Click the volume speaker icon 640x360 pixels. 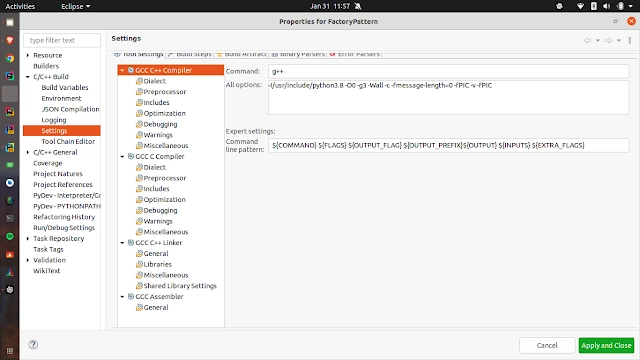click(x=607, y=6)
